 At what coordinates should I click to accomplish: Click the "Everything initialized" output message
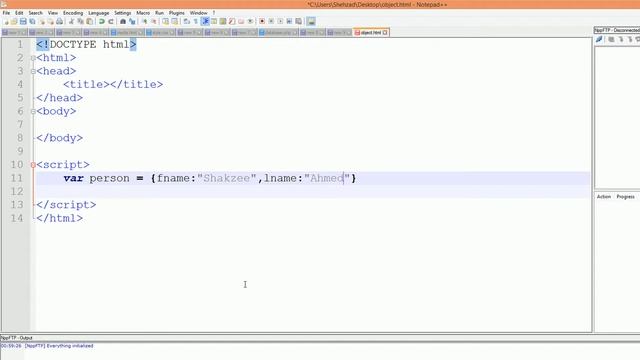[70, 346]
